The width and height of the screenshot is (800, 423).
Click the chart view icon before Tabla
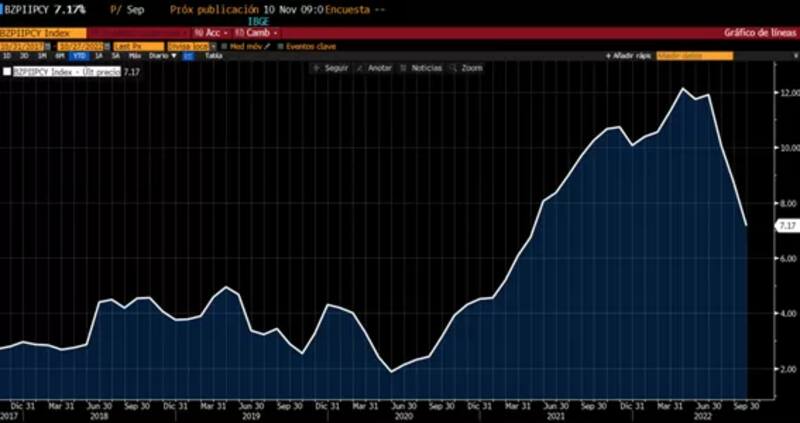187,56
